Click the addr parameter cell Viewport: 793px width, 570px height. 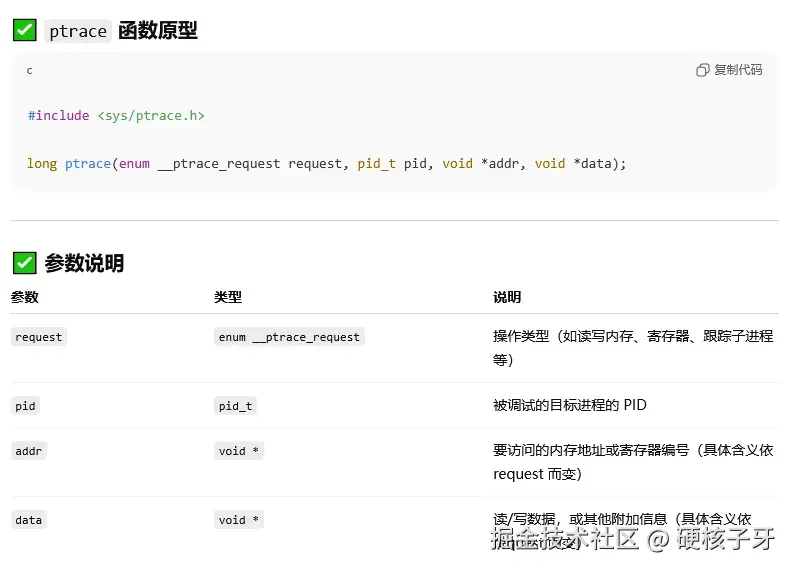pos(29,451)
